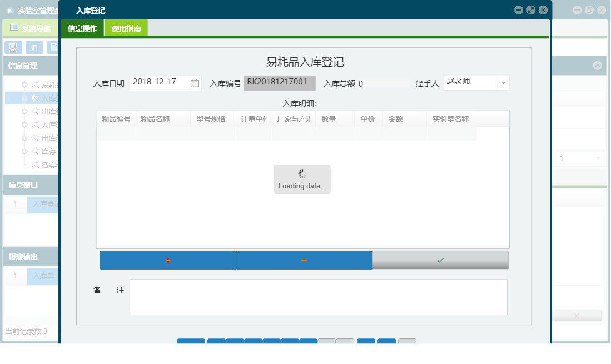Click the plus icon to add a detail row
Image resolution: width=611 pixels, height=364 pixels.
168,260
